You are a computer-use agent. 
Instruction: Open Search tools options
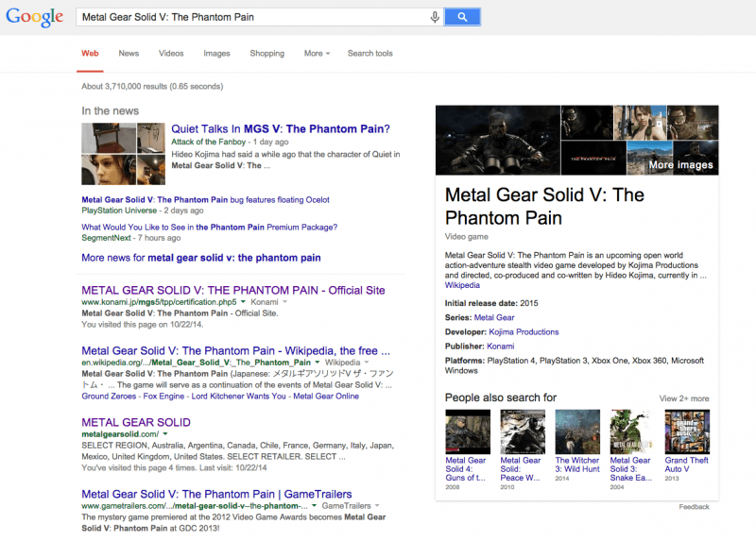(370, 54)
